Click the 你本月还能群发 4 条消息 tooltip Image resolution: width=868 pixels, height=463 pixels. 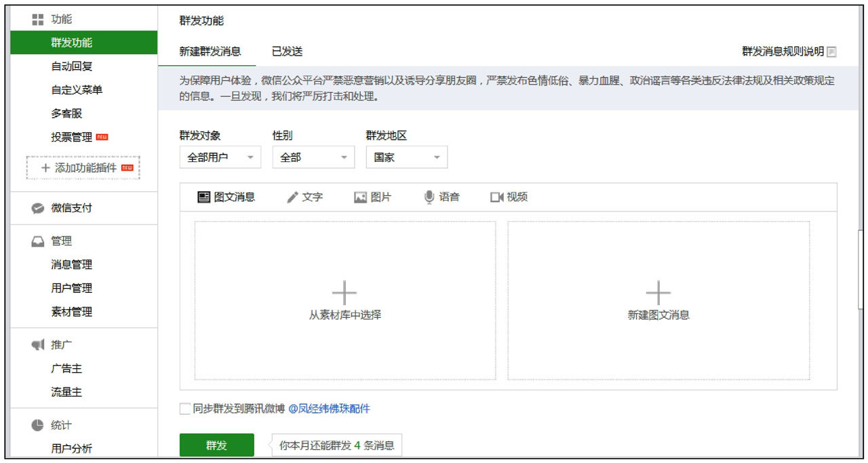tap(338, 445)
